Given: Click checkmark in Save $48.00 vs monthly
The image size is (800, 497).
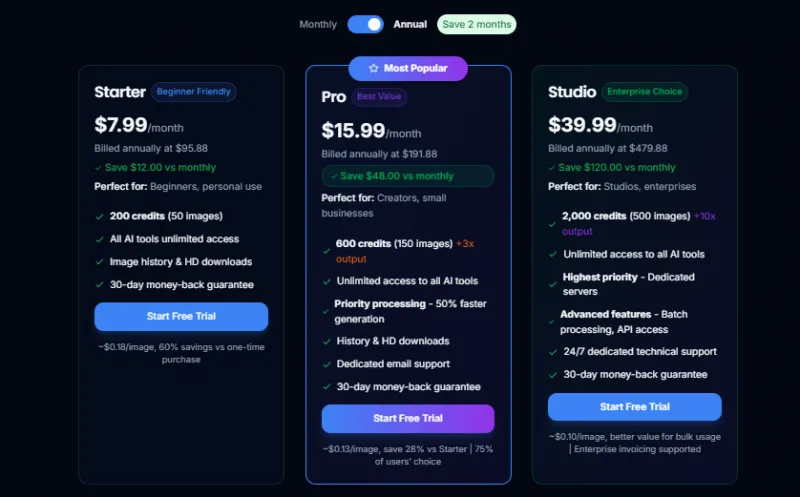Looking at the screenshot, I should click(334, 176).
